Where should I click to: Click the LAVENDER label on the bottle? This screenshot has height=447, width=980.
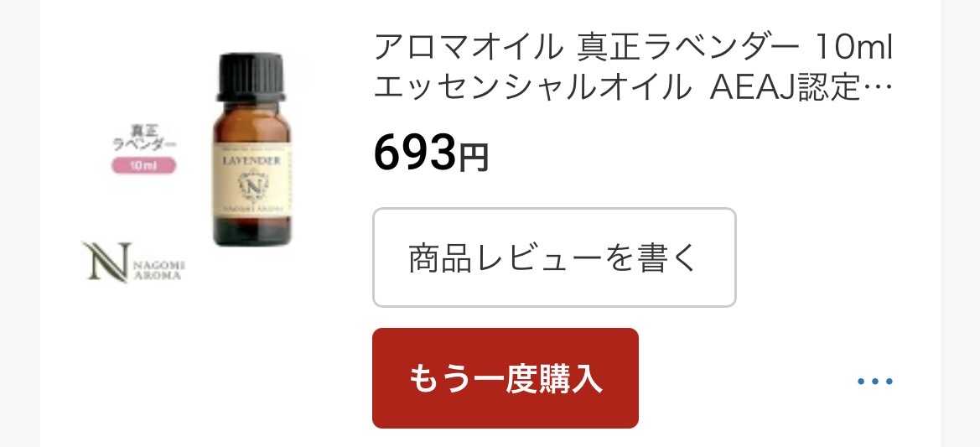[x=251, y=161]
